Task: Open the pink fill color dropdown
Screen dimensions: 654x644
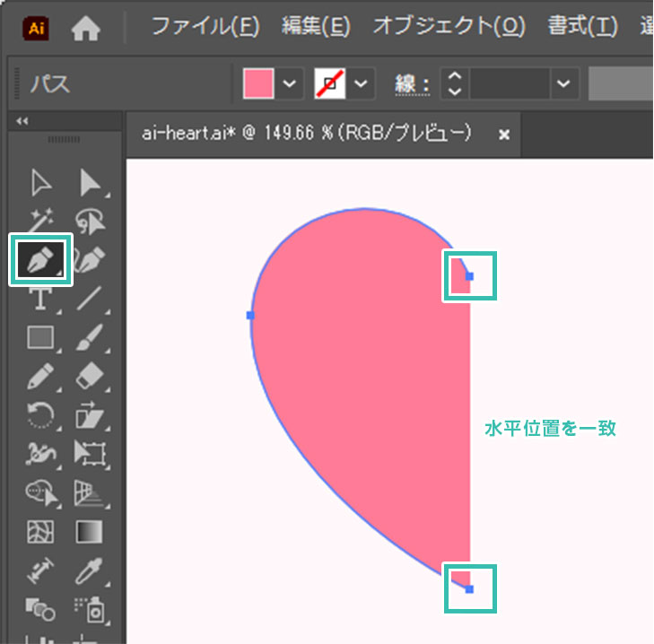Action: pyautogui.click(x=289, y=84)
